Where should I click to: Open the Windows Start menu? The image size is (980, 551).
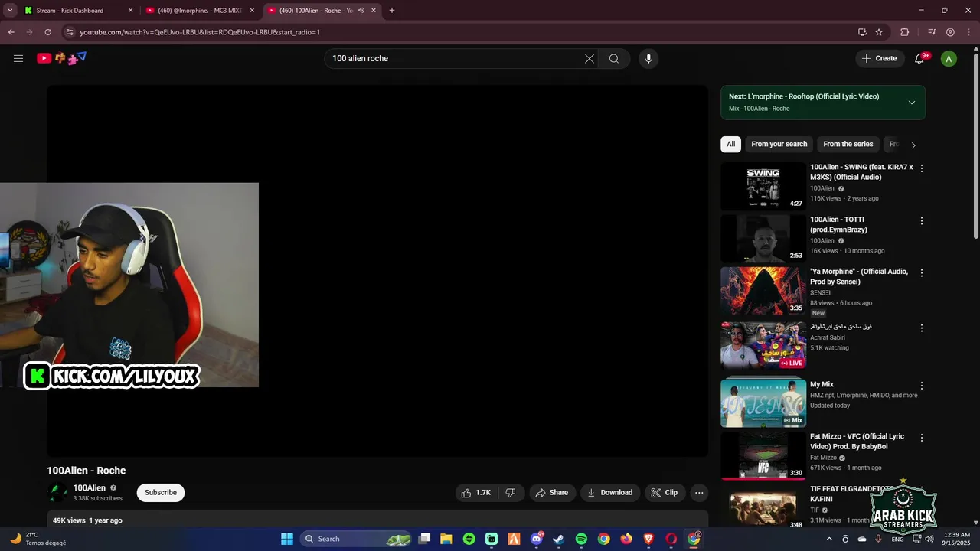287,539
